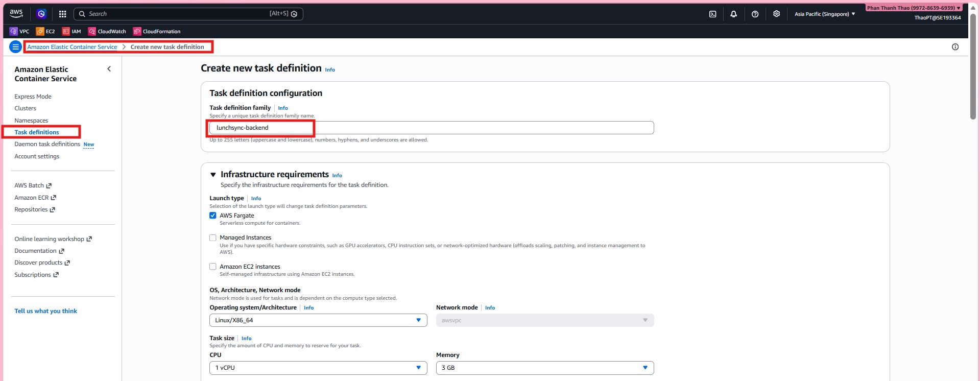The height and width of the screenshot is (381, 980).
Task: Click Tell us what you think
Action: tap(46, 311)
